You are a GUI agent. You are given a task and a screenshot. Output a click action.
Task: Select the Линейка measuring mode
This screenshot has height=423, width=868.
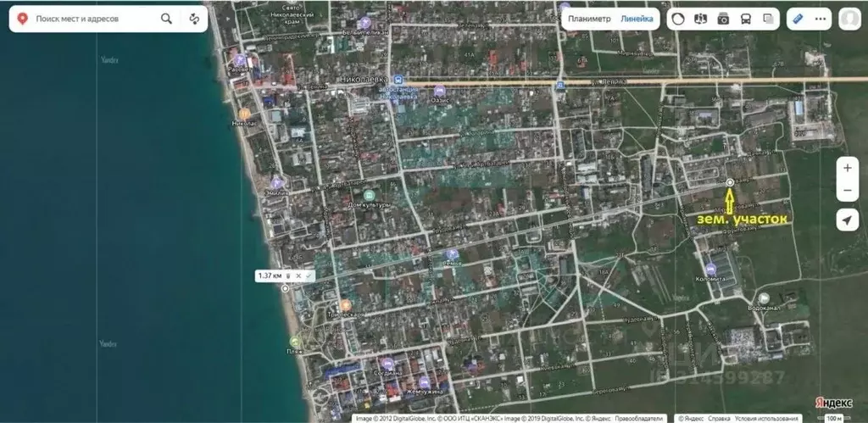[636, 19]
